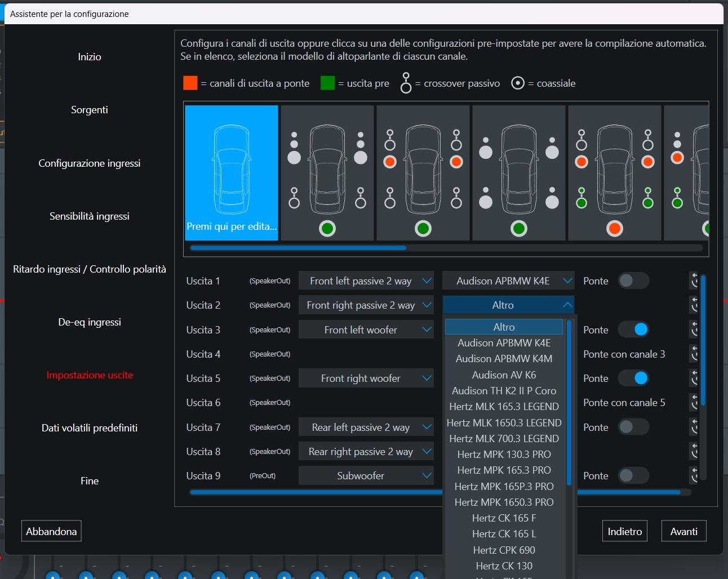Select 'Hertz MLK 165.3 LEGEND' option
The height and width of the screenshot is (579, 728).
(x=504, y=406)
